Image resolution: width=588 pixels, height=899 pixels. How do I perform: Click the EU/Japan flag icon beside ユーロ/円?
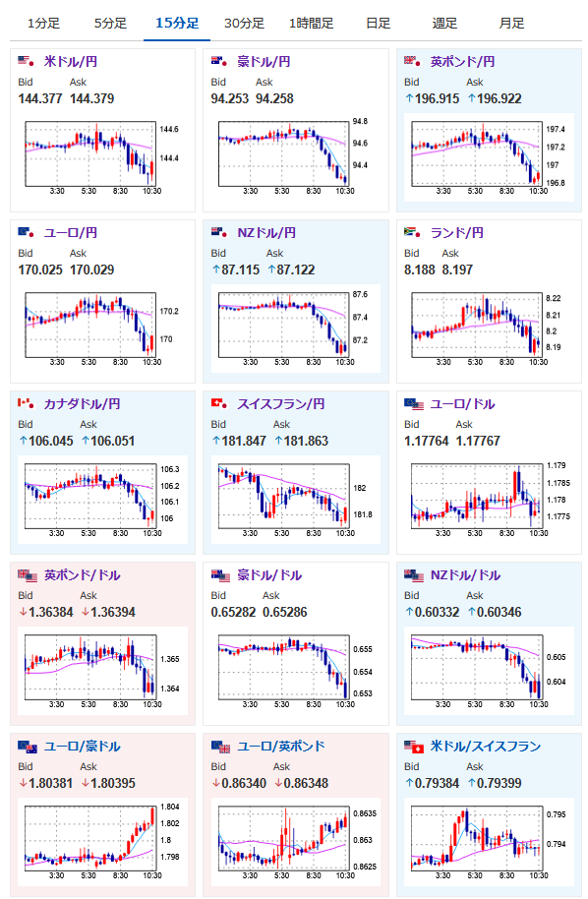(x=26, y=232)
